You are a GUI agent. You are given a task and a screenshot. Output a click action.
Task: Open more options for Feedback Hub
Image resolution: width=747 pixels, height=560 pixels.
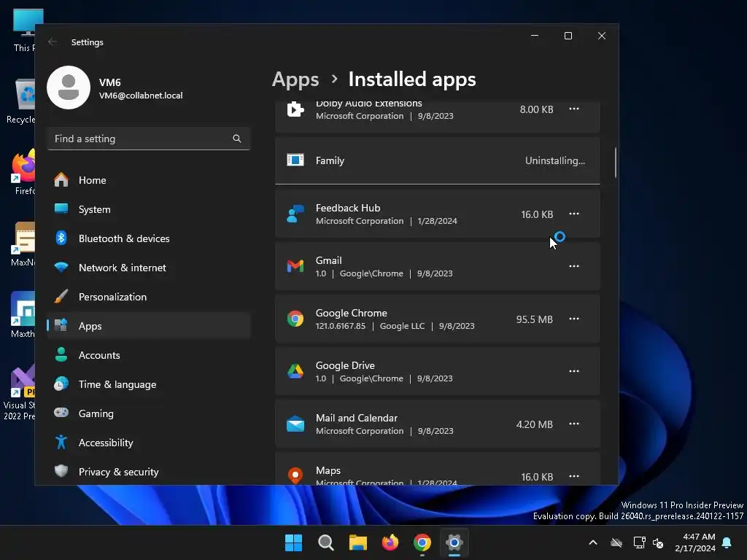pyautogui.click(x=574, y=214)
